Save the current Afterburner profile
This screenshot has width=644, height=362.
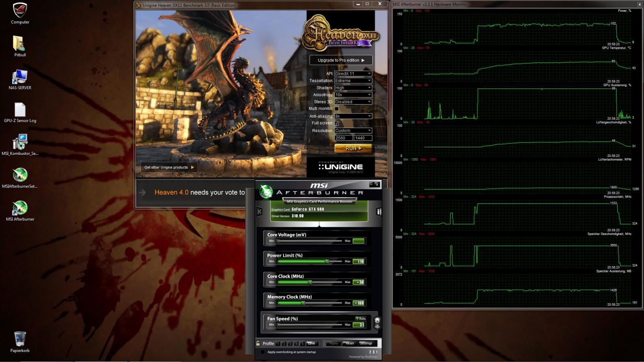tap(312, 343)
